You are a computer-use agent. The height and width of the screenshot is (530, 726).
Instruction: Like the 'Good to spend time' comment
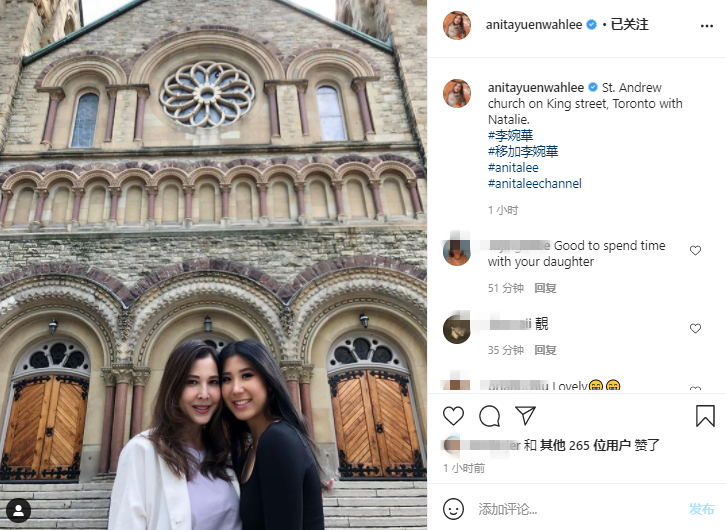pos(695,250)
